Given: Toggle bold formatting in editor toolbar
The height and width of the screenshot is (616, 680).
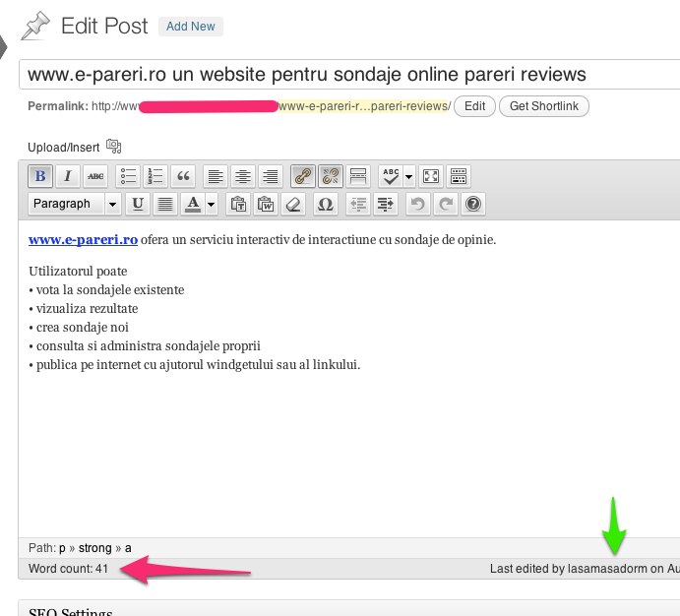Looking at the screenshot, I should (40, 176).
